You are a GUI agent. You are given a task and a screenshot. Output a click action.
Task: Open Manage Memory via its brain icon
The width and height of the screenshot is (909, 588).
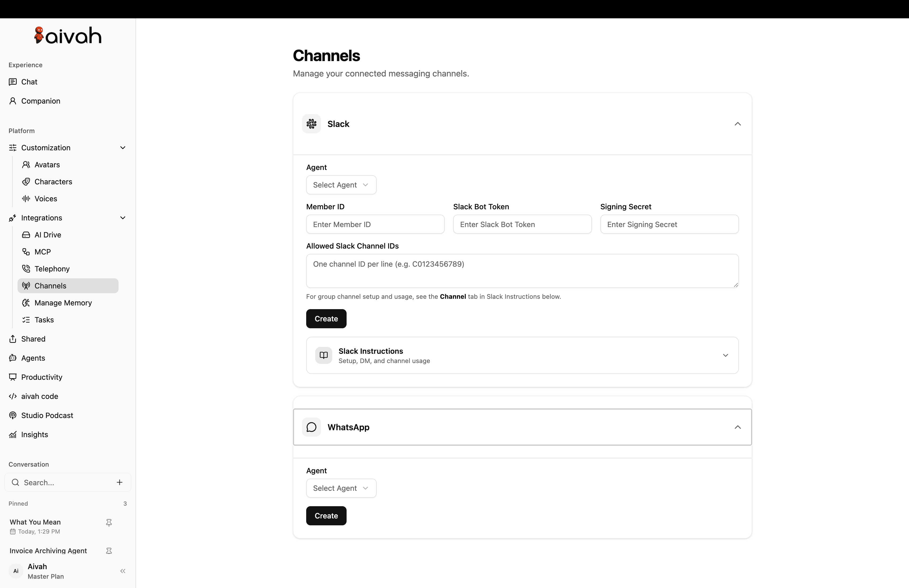pyautogui.click(x=26, y=302)
